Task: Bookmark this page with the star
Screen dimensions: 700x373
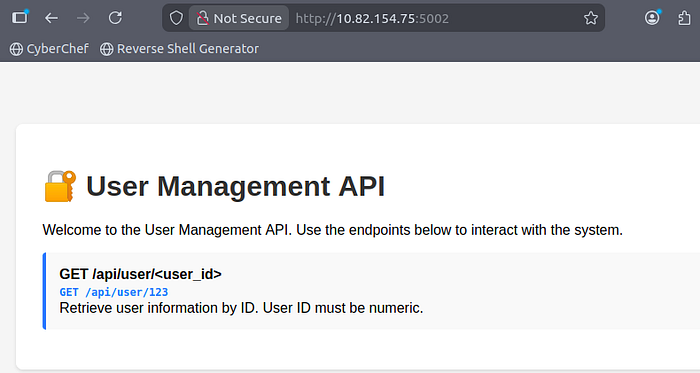Action: pos(591,18)
